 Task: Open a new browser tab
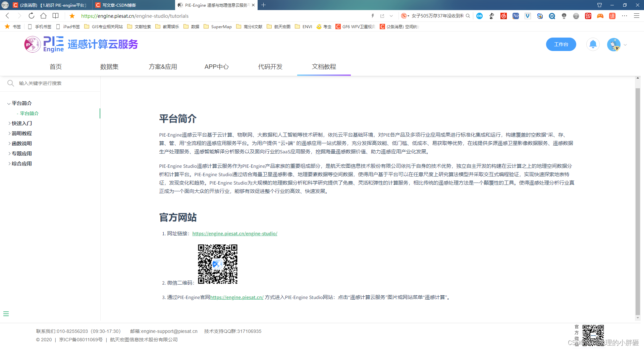264,5
